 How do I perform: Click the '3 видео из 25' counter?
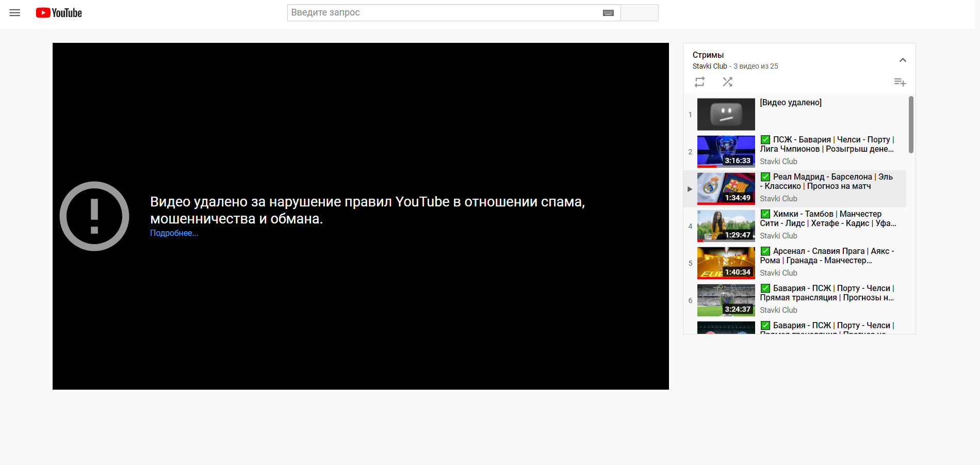click(x=756, y=66)
